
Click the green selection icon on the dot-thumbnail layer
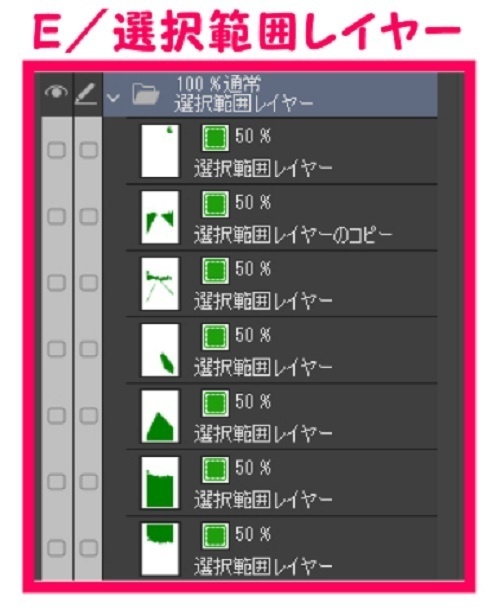point(215,138)
